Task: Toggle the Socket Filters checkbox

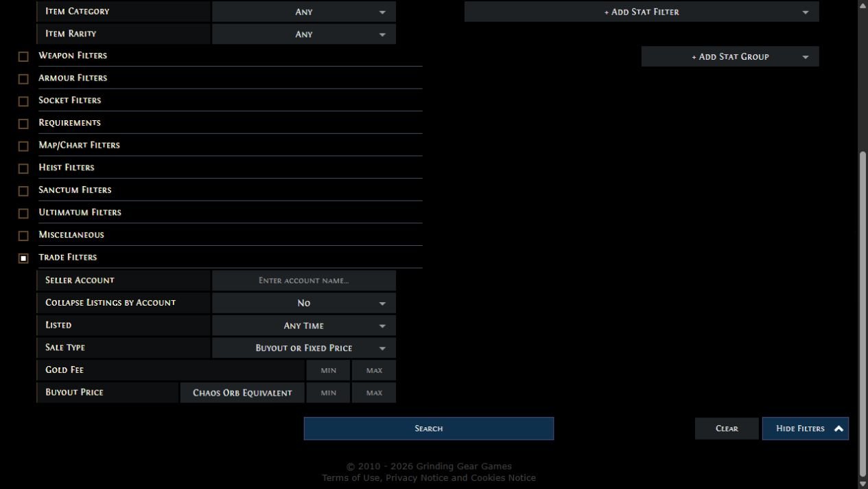Action: tap(23, 101)
